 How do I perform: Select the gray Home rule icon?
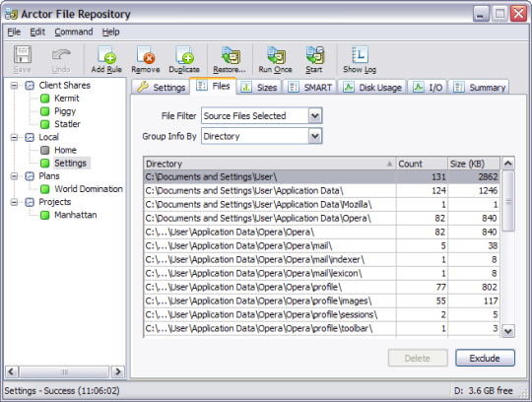(x=44, y=150)
